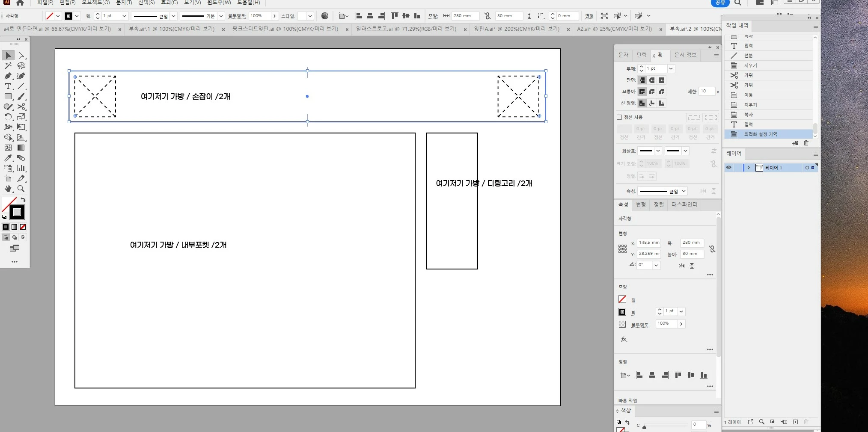This screenshot has height=432, width=868.
Task: Open the 윈도우(W) menu
Action: pyautogui.click(x=219, y=3)
